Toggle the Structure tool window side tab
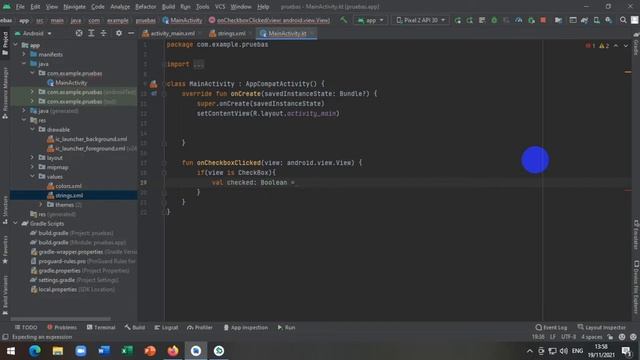This screenshot has height=360, width=640. tap(5, 210)
